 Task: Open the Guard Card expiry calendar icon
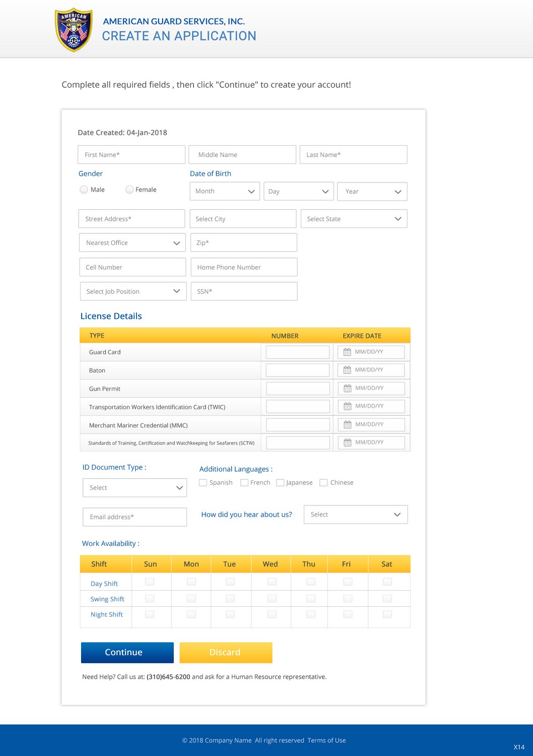[347, 352]
